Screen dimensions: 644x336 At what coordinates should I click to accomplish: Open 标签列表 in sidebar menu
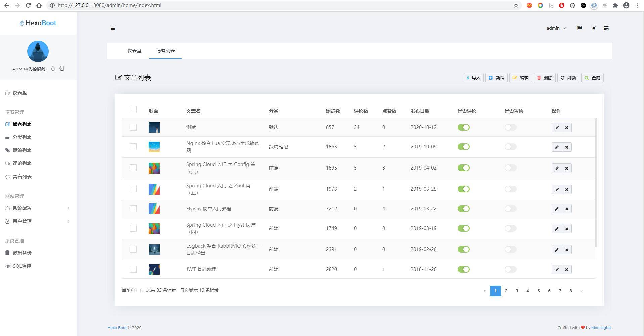[x=22, y=150]
